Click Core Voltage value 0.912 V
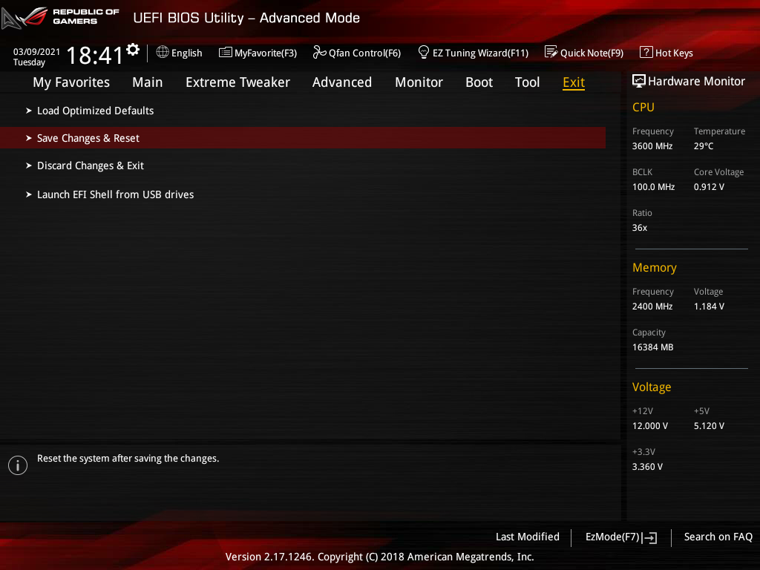The width and height of the screenshot is (760, 570). point(709,187)
